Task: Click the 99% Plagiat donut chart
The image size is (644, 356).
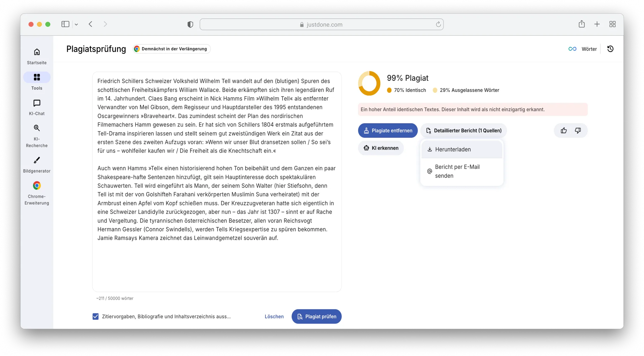Action: [x=369, y=83]
